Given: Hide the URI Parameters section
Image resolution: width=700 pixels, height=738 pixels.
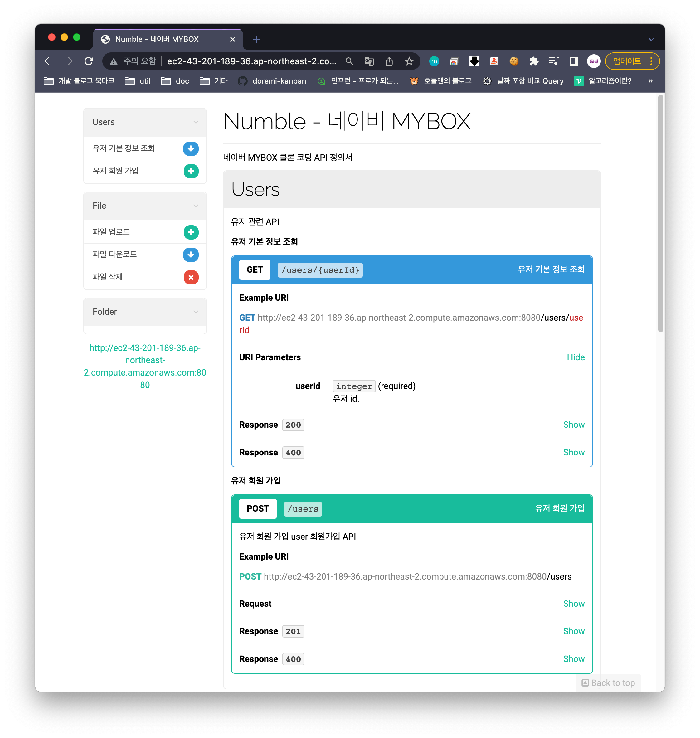Looking at the screenshot, I should tap(575, 357).
